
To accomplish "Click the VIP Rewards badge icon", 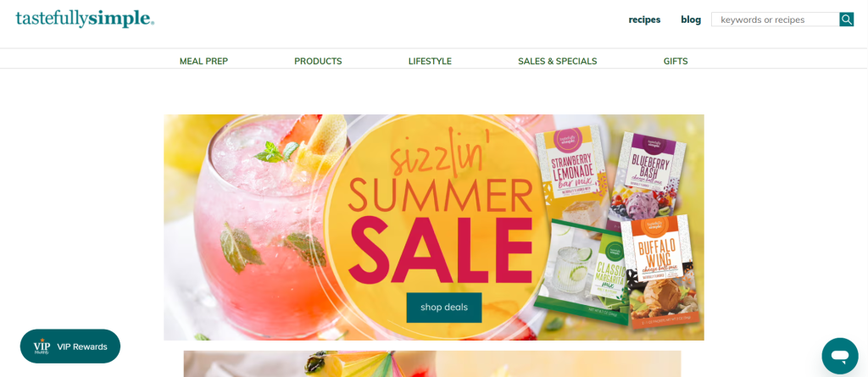I will pos(42,347).
